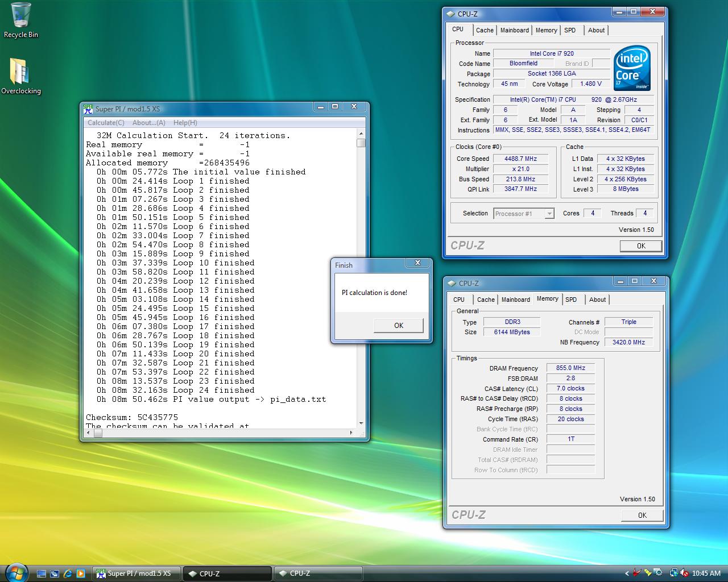Click the NB Frequency 3420.0 MHz value
This screenshot has width=728, height=582.
628,342
